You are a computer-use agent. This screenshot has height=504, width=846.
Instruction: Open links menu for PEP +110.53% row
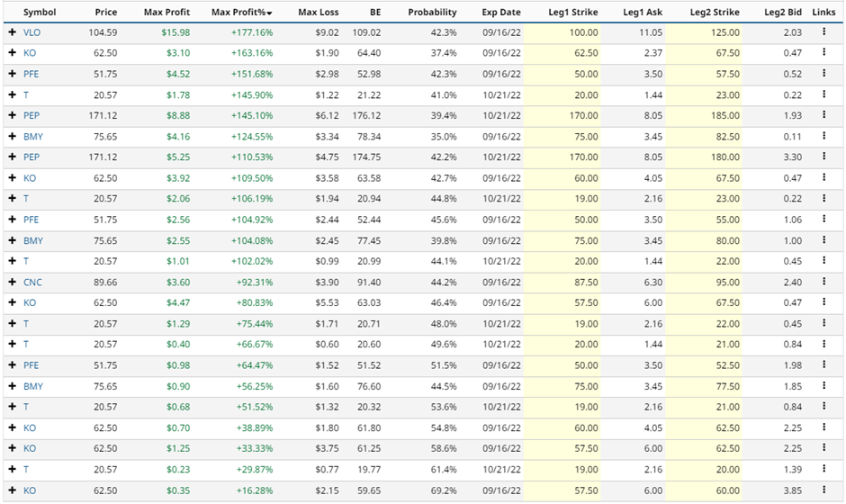tap(823, 157)
